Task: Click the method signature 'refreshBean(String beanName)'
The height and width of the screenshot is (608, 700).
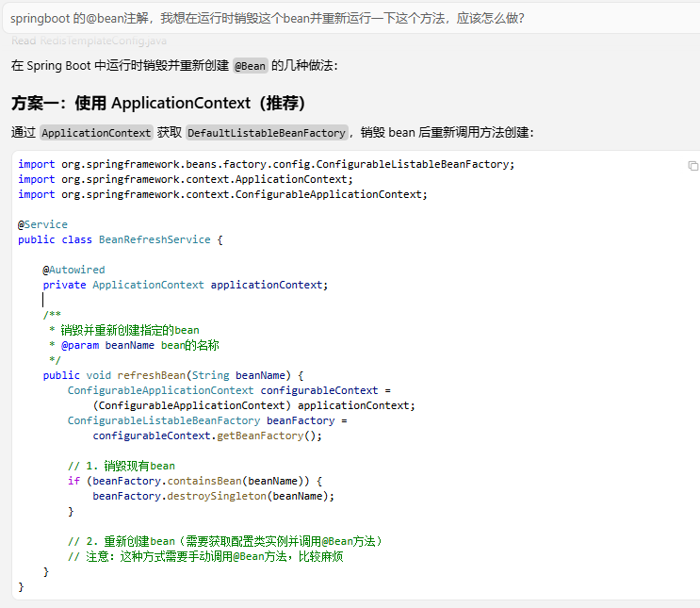Action: (x=204, y=376)
